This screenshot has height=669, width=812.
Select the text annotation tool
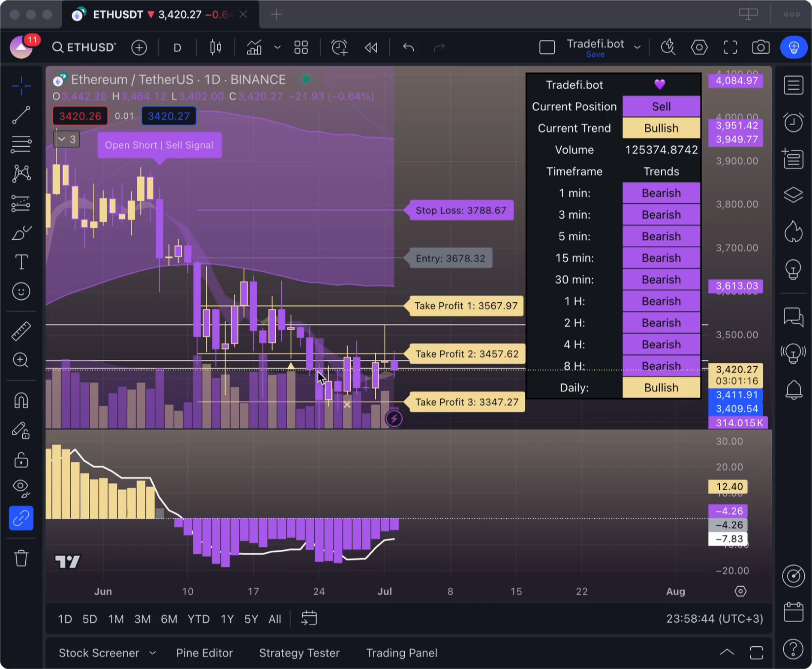click(21, 262)
